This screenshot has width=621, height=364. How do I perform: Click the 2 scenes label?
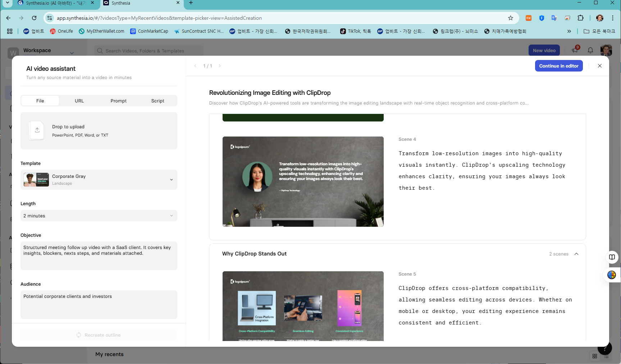click(558, 254)
